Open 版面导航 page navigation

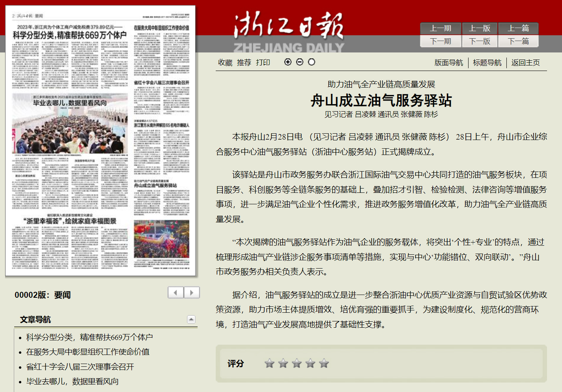[448, 63]
